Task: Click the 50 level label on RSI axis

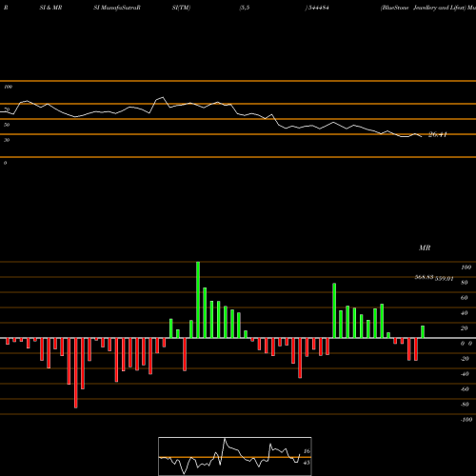Action: 7,125
